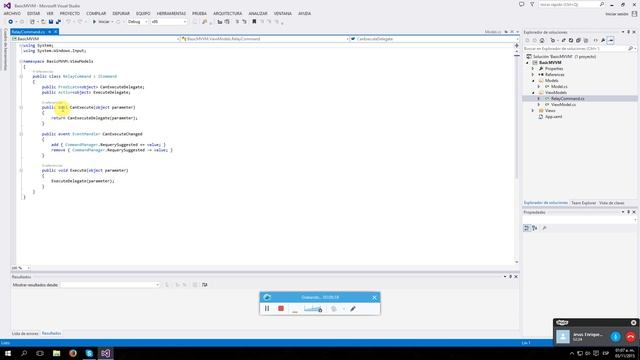Click the Home icon in Solution Explorer
640x360 pixels.
[542, 40]
